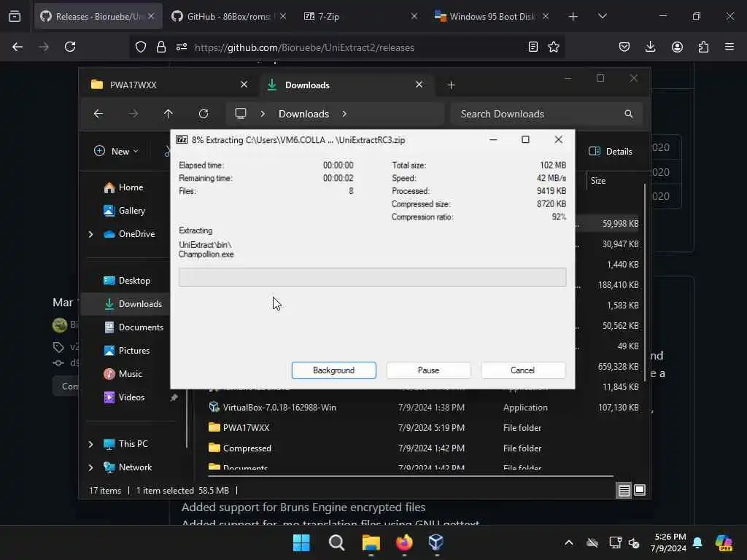Screen dimensions: 747x560
Task: Add new File Explorer tab
Action: click(x=451, y=85)
